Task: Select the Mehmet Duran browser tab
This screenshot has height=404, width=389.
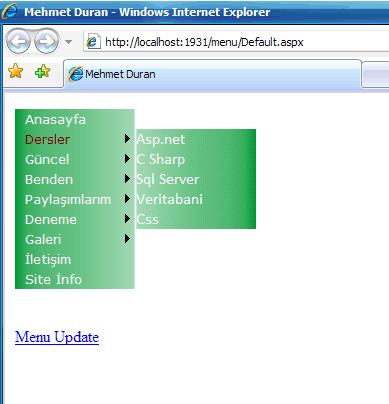Action: 212,74
